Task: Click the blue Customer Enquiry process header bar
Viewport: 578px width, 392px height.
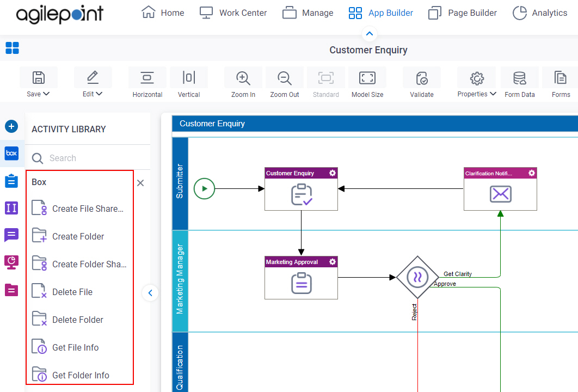Action: click(x=375, y=124)
